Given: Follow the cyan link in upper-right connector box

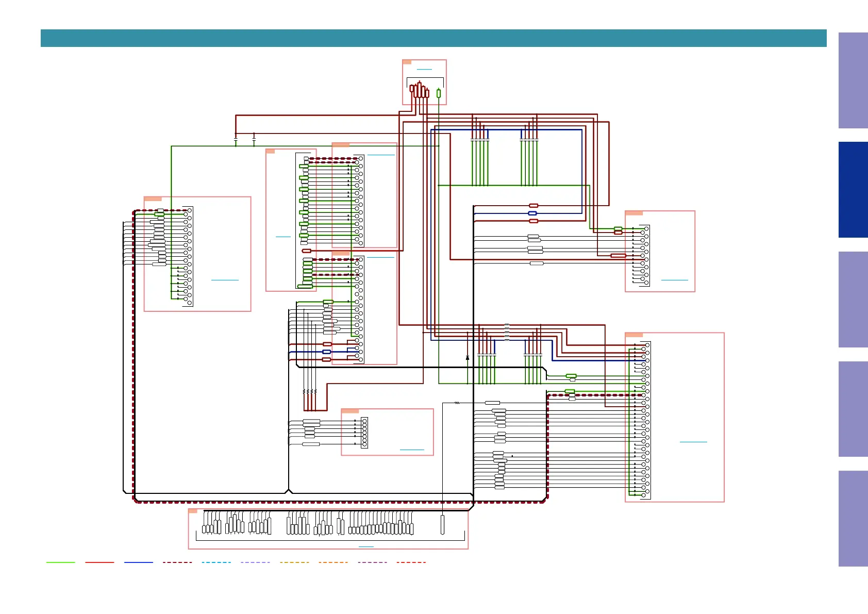Looking at the screenshot, I should [x=674, y=280].
